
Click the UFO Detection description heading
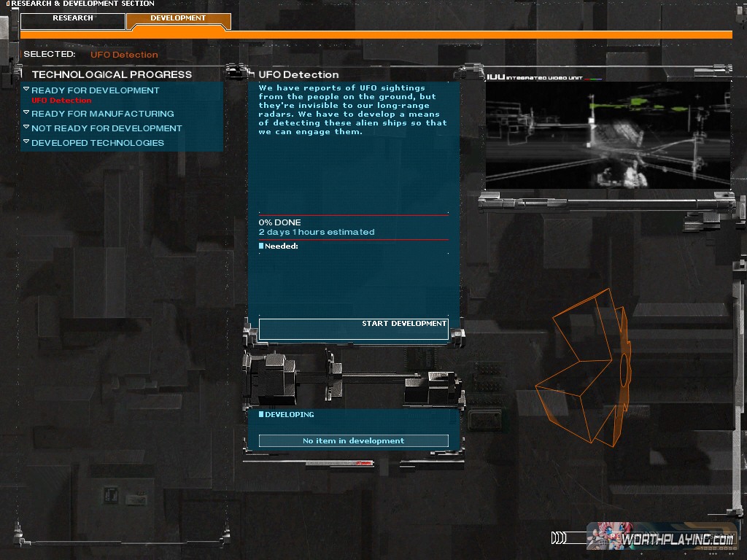pyautogui.click(x=298, y=74)
